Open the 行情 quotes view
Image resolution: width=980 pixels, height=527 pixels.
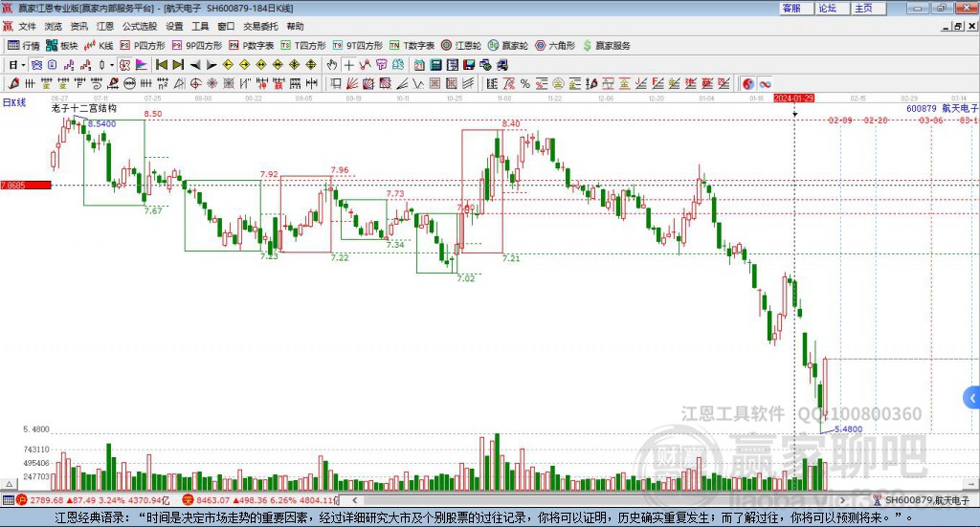(23, 46)
